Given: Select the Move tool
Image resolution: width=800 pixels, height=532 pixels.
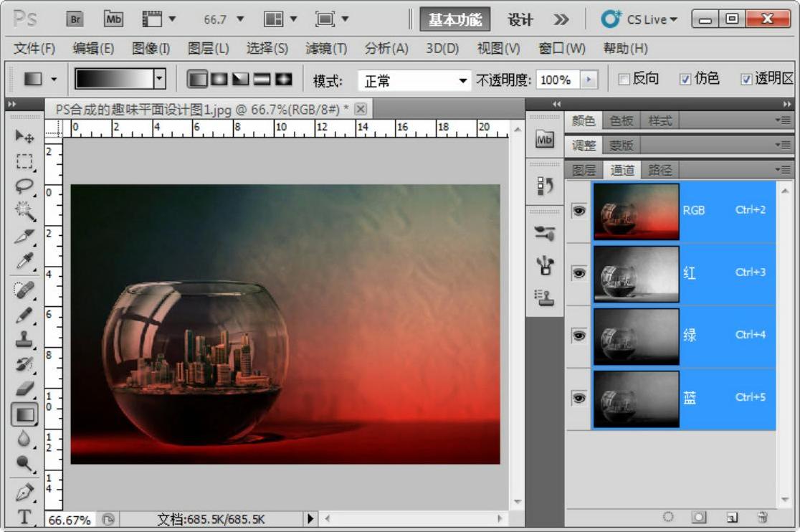Looking at the screenshot, I should [x=24, y=136].
